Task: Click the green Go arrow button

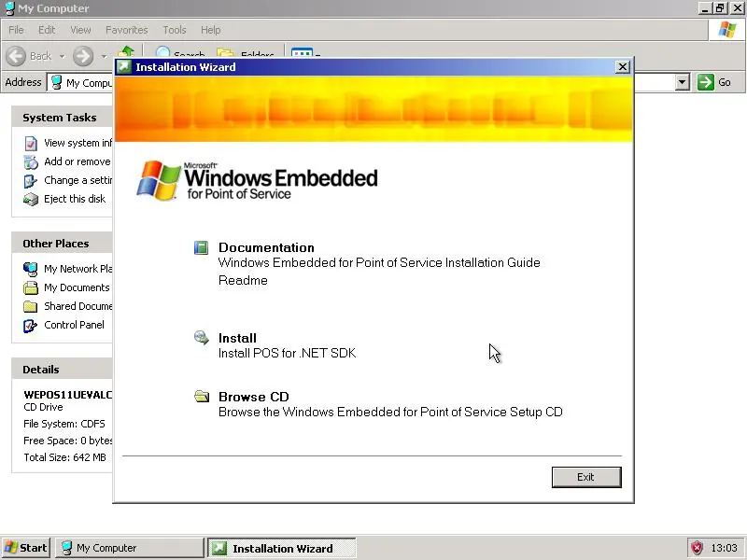Action: pos(706,82)
